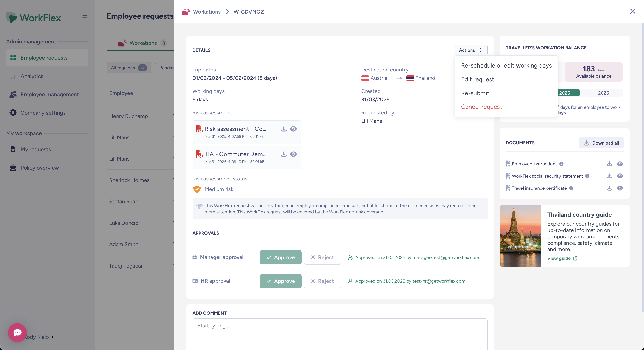
Task: Open the Actions dropdown menu
Action: (x=471, y=50)
